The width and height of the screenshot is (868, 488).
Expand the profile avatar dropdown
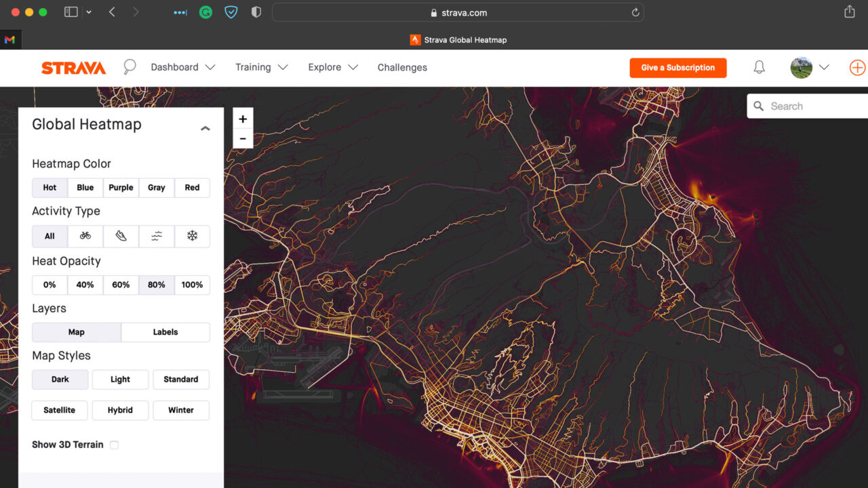coord(810,67)
